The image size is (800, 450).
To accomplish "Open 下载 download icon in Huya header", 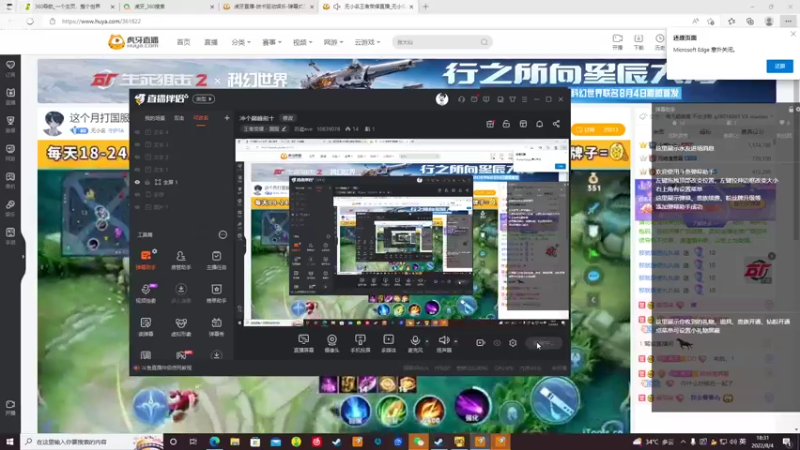I will (638, 42).
